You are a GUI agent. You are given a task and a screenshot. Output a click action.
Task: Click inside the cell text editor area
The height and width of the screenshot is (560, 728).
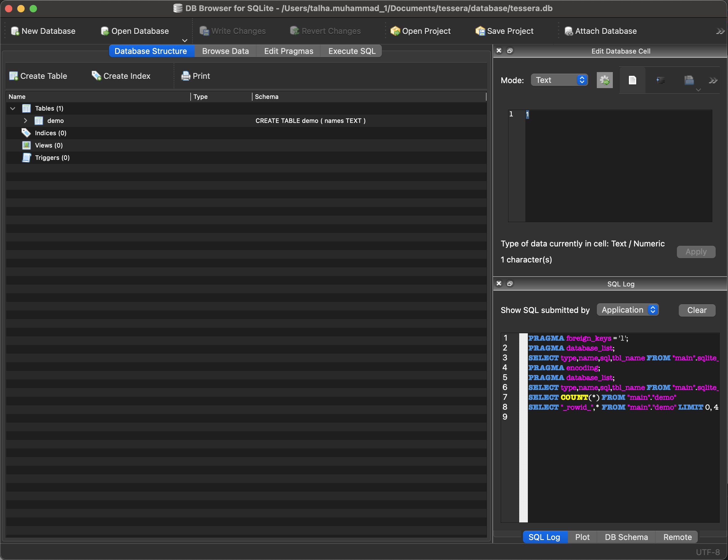tap(618, 166)
